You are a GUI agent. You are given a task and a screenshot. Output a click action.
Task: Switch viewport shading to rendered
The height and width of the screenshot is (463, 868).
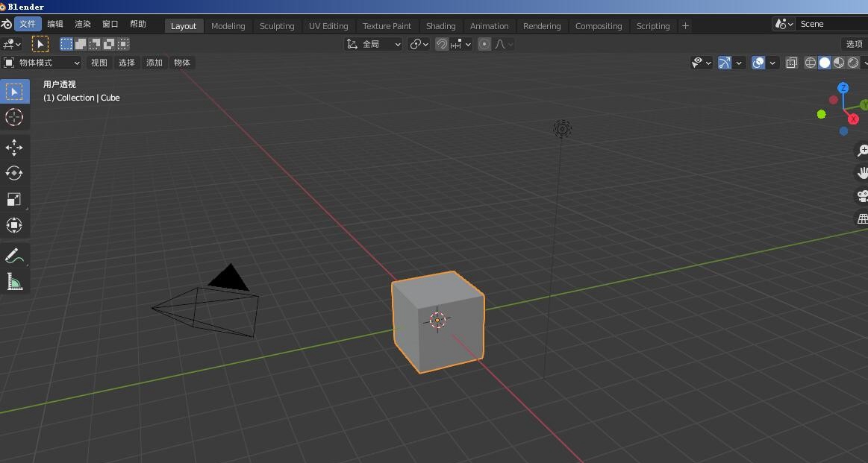coord(854,63)
